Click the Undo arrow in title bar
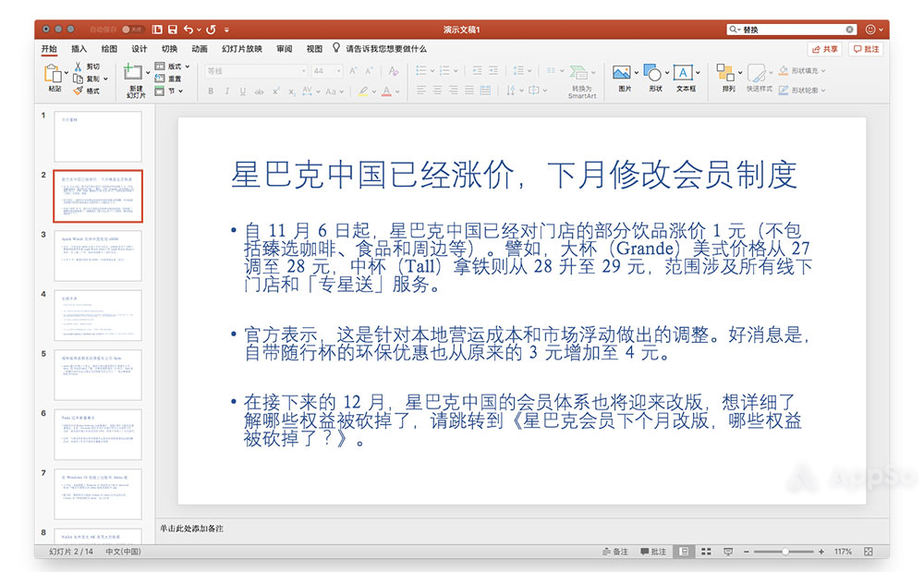This screenshot has width=924, height=572. click(188, 30)
